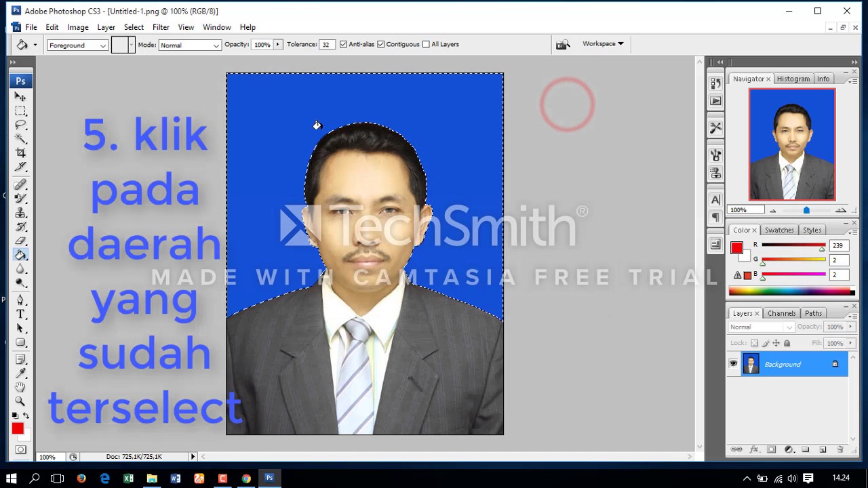Open the collapsed Paragraph panel icon
The image size is (868, 488).
click(x=715, y=217)
